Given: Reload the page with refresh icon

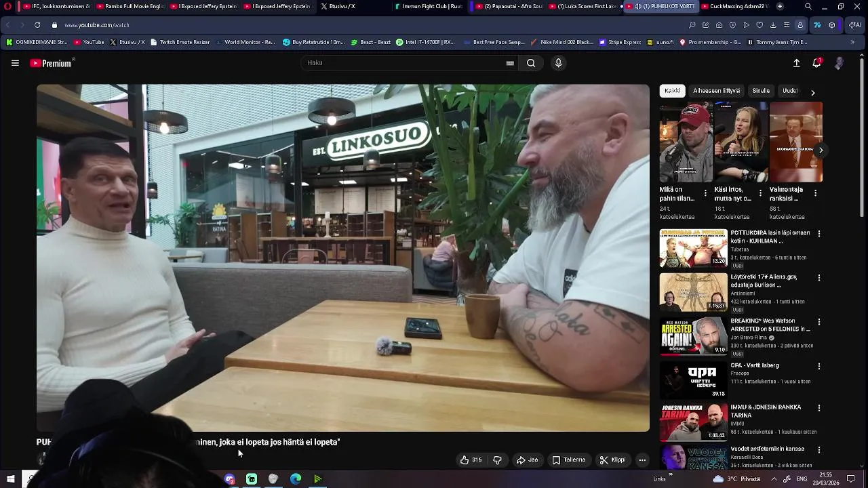Looking at the screenshot, I should pyautogui.click(x=37, y=25).
